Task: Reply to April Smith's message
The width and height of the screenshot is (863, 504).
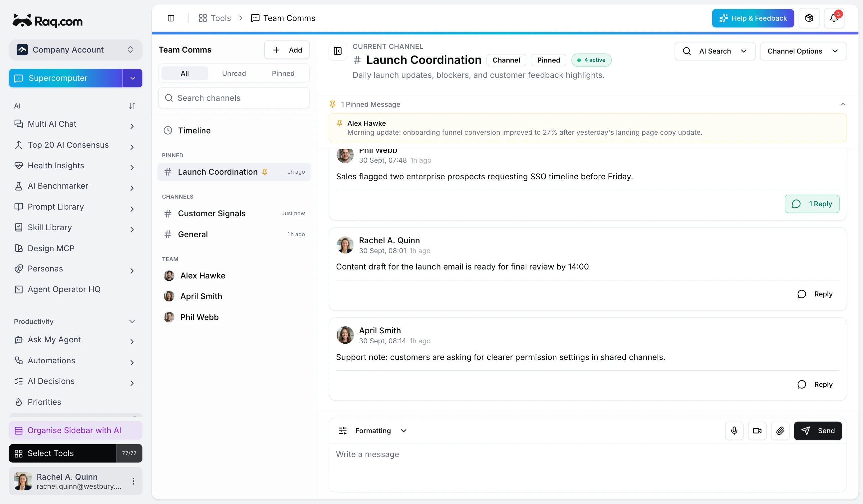Action: pos(814,384)
